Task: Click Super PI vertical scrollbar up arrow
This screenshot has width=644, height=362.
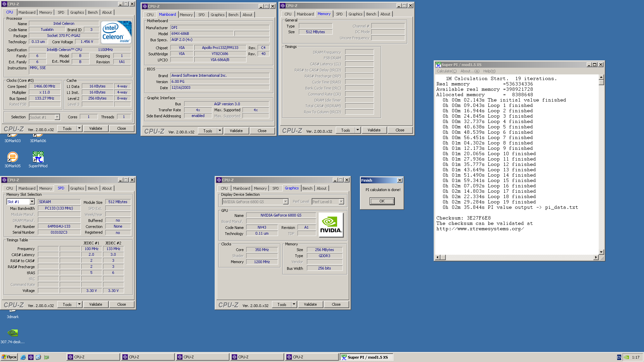Action: coord(601,77)
